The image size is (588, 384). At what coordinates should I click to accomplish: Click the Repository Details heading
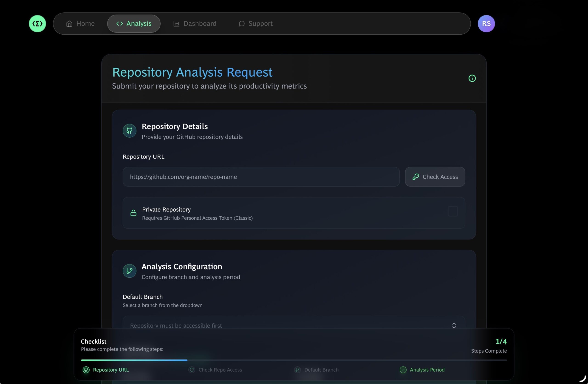(175, 126)
